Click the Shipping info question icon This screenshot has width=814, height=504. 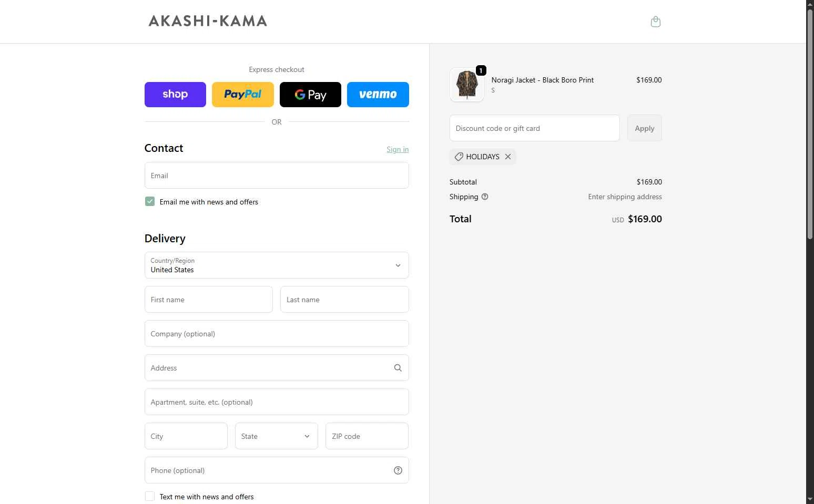click(485, 197)
